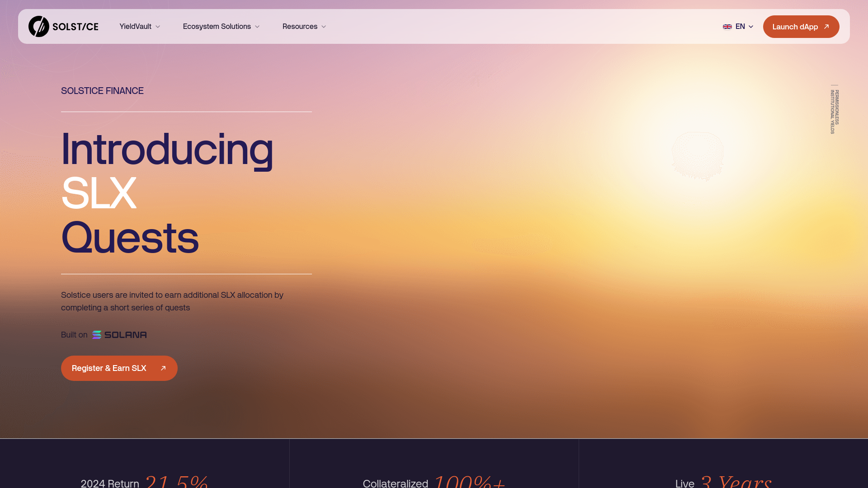Click the UK flag language icon
This screenshot has width=868, height=488.
click(x=727, y=27)
